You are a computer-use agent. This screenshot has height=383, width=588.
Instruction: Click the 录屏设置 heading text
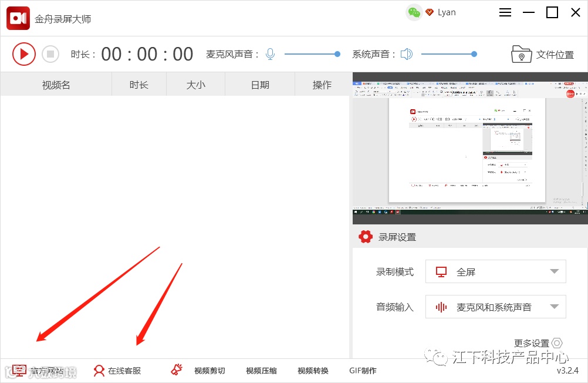coord(397,237)
